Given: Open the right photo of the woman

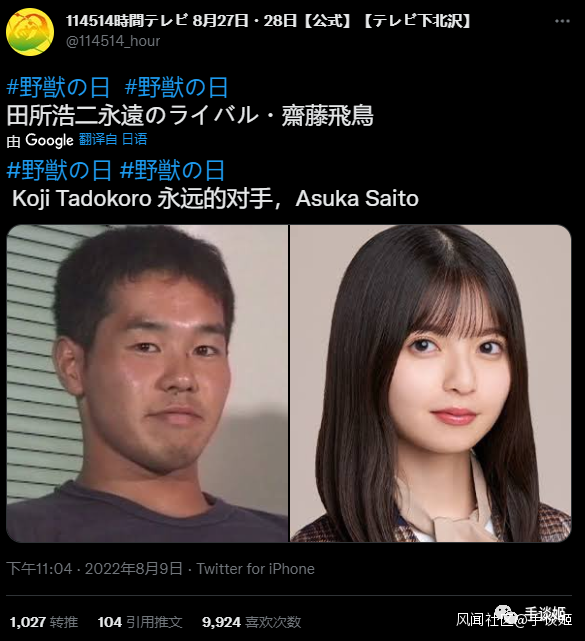Looking at the screenshot, I should click(x=430, y=383).
